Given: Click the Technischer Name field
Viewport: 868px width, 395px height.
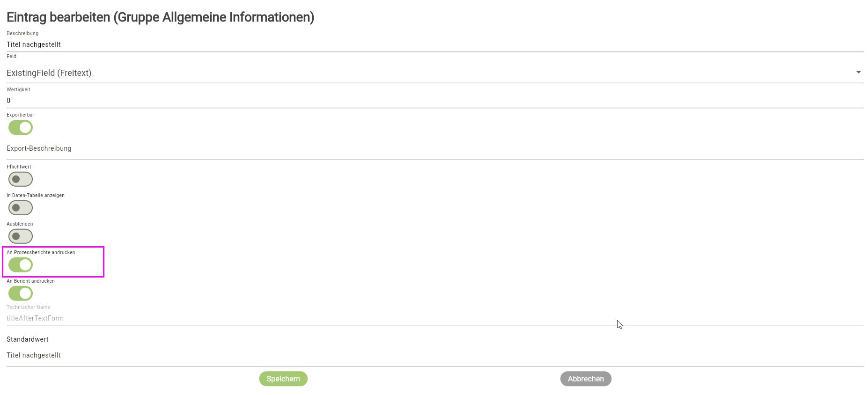Looking at the screenshot, I should tap(434, 318).
